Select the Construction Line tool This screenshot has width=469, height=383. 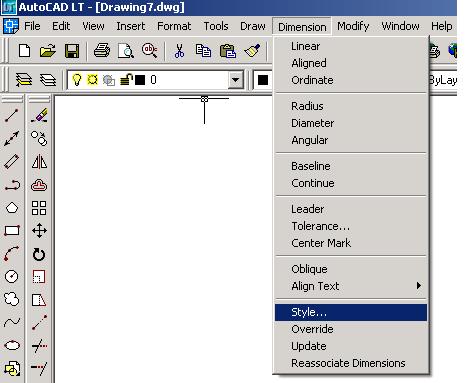[x=12, y=139]
